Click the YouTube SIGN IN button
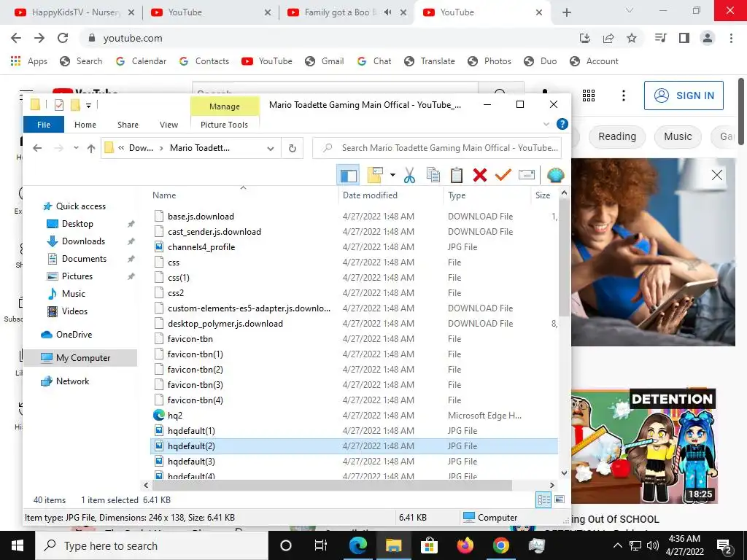 click(684, 96)
